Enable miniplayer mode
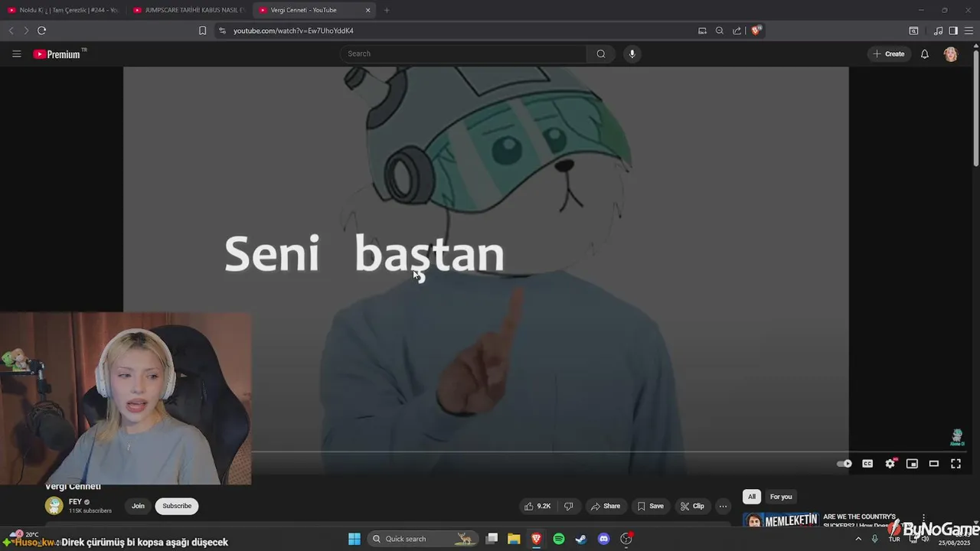The image size is (980, 551). (x=912, y=464)
